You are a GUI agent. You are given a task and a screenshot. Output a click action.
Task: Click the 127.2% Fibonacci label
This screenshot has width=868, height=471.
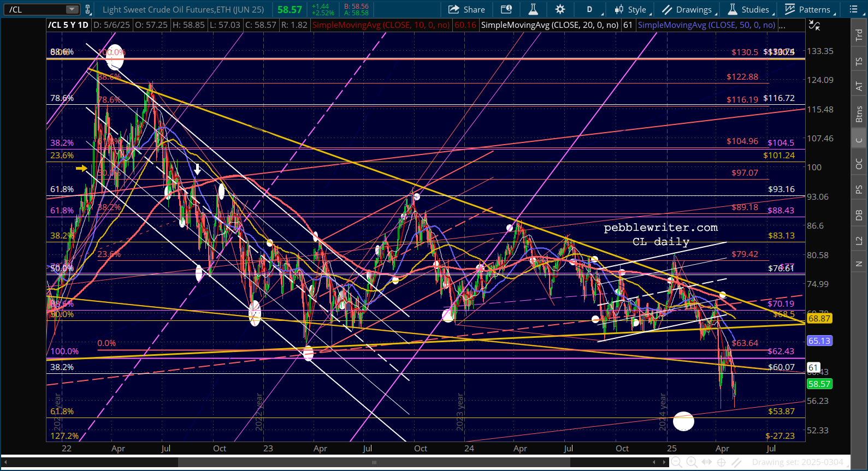click(x=64, y=436)
